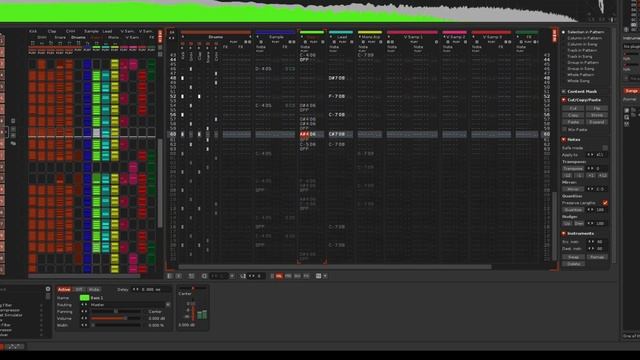Select the Mono Arp track header
This screenshot has width=640, height=360.
(x=371, y=37)
